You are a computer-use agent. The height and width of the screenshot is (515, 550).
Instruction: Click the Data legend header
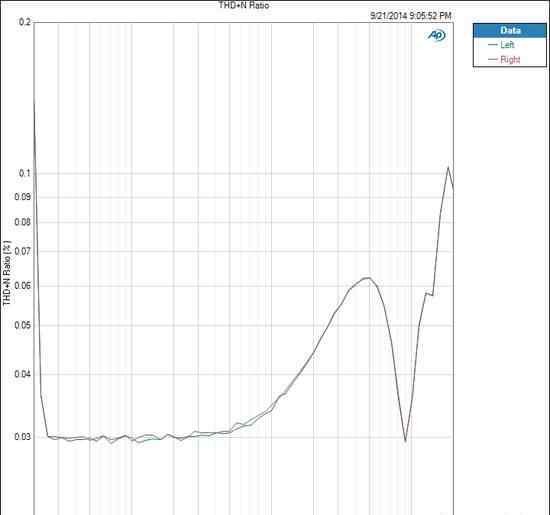[510, 31]
